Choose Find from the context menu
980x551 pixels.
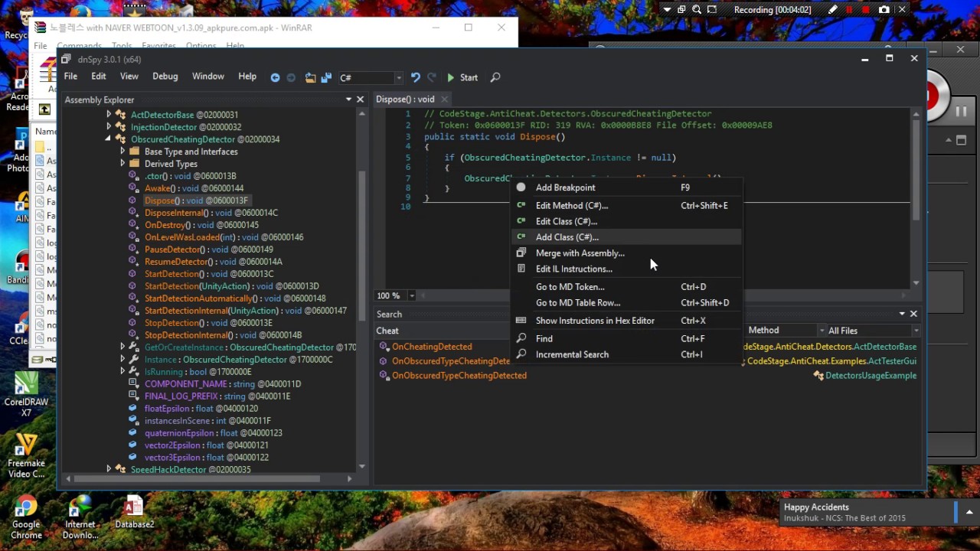click(x=626, y=339)
